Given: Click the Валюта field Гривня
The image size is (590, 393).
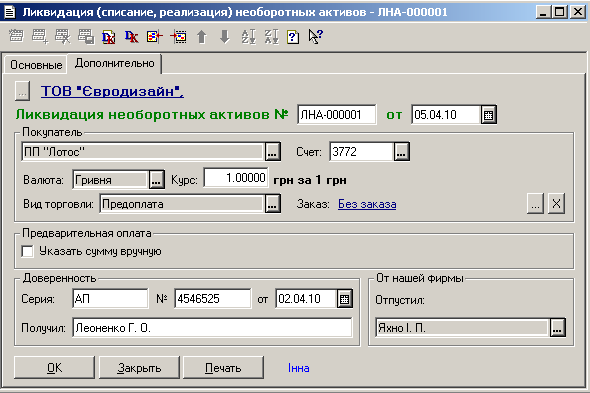Looking at the screenshot, I should click(110, 180).
